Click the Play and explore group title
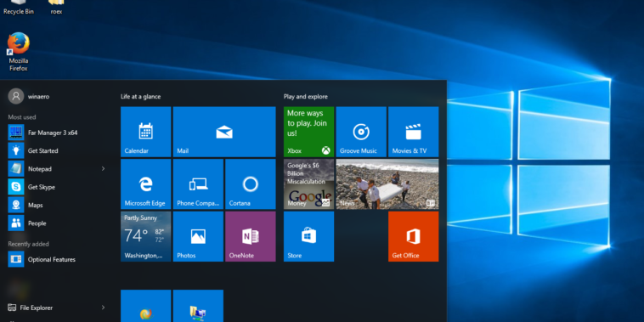The image size is (644, 322). 306,97
